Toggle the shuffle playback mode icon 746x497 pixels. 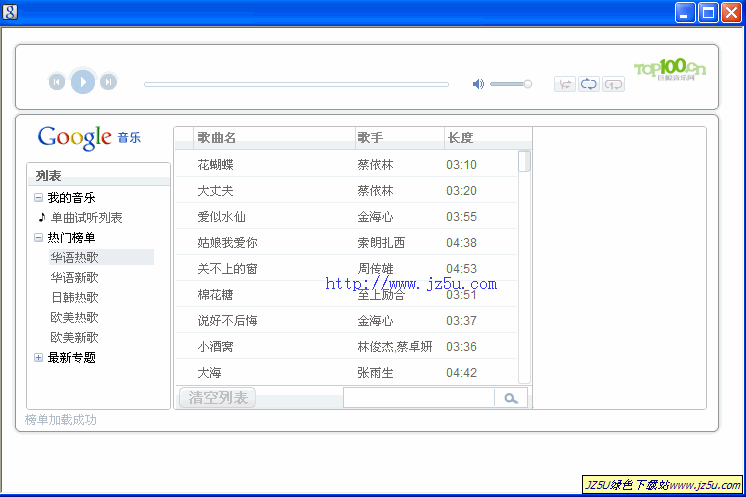(x=565, y=85)
